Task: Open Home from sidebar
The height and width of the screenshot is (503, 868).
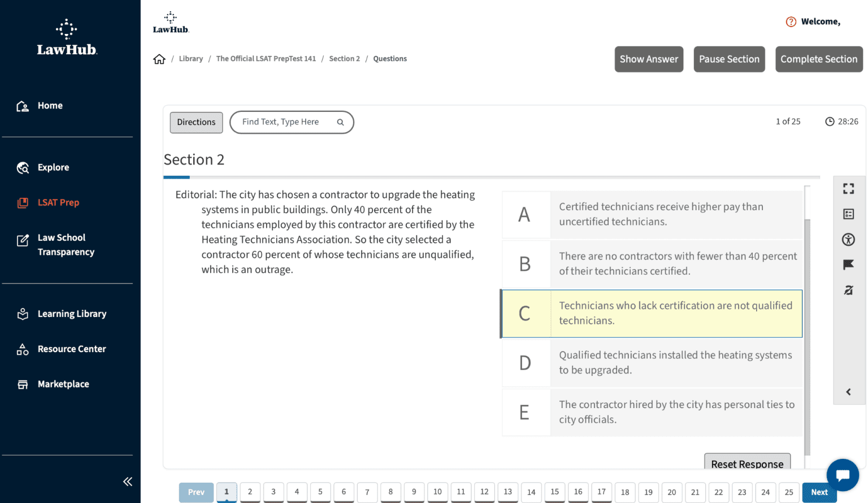Action: (50, 106)
